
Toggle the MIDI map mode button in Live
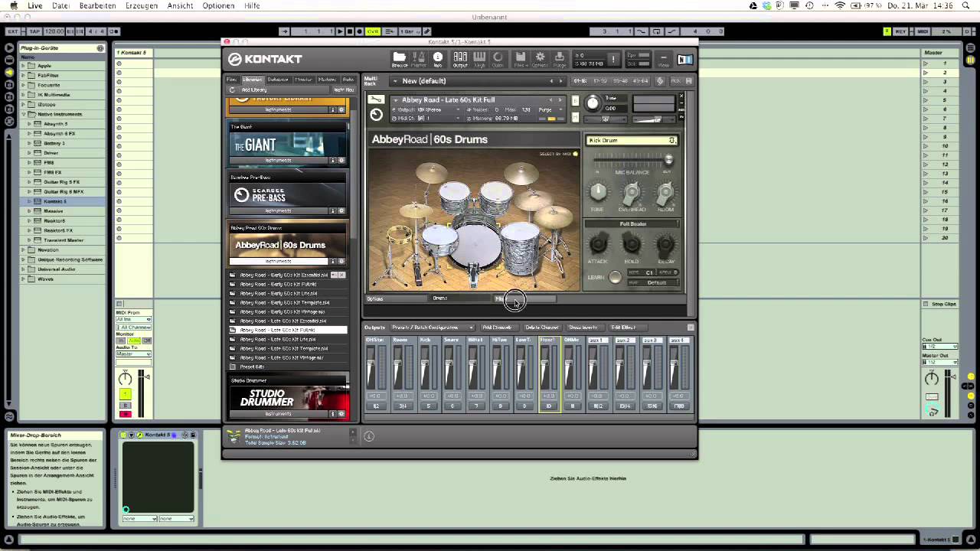click(x=923, y=31)
